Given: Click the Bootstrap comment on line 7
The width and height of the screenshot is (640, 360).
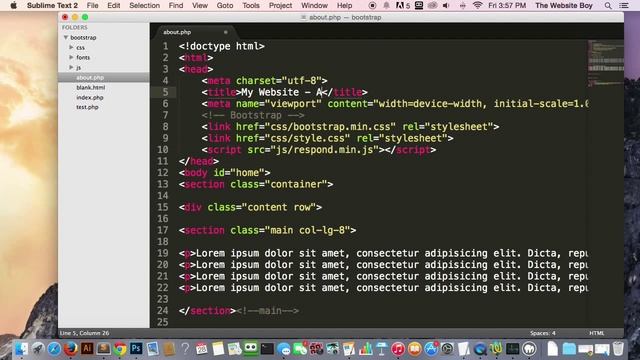Looking at the screenshot, I should pos(253,116).
